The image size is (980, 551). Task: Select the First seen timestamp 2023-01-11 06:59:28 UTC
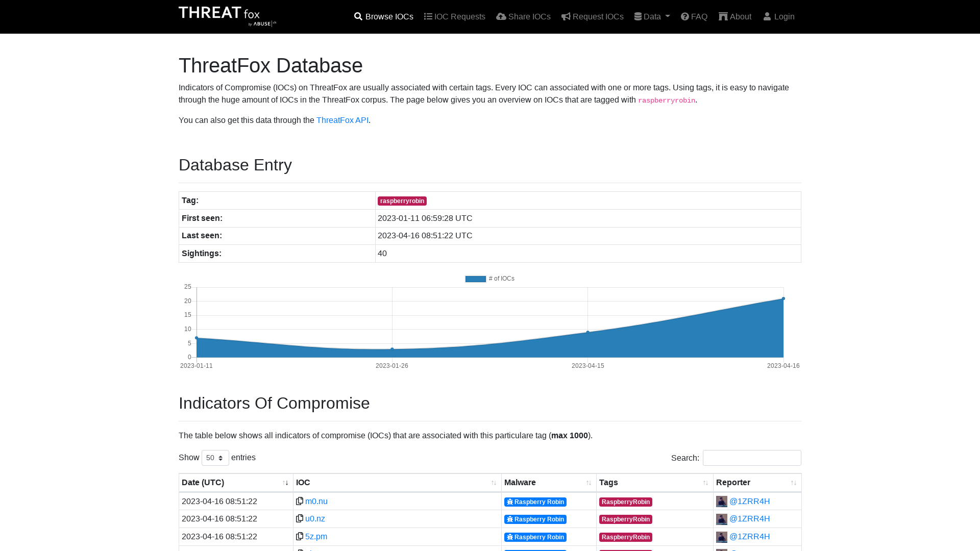[425, 218]
